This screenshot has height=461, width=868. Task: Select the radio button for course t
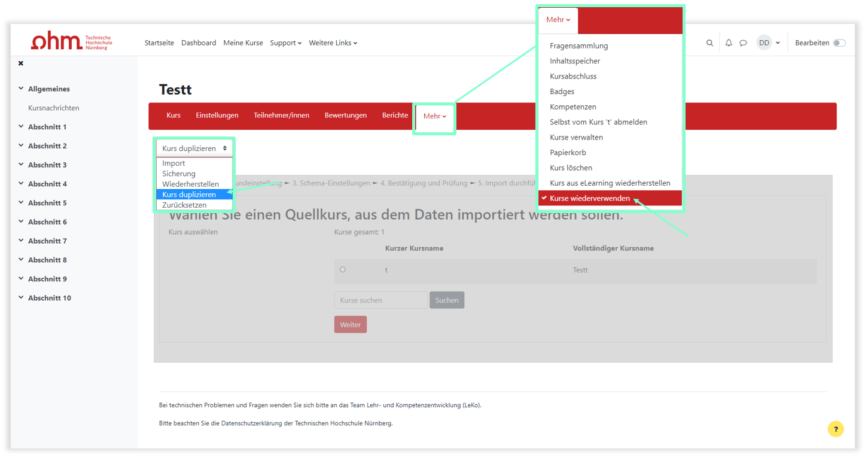[343, 269]
